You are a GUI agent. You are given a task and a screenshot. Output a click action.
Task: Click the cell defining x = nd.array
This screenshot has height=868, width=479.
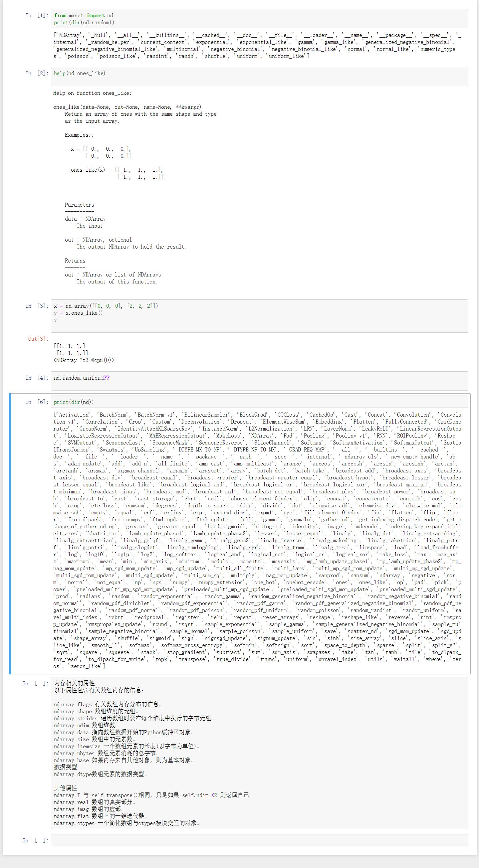[x=259, y=316]
